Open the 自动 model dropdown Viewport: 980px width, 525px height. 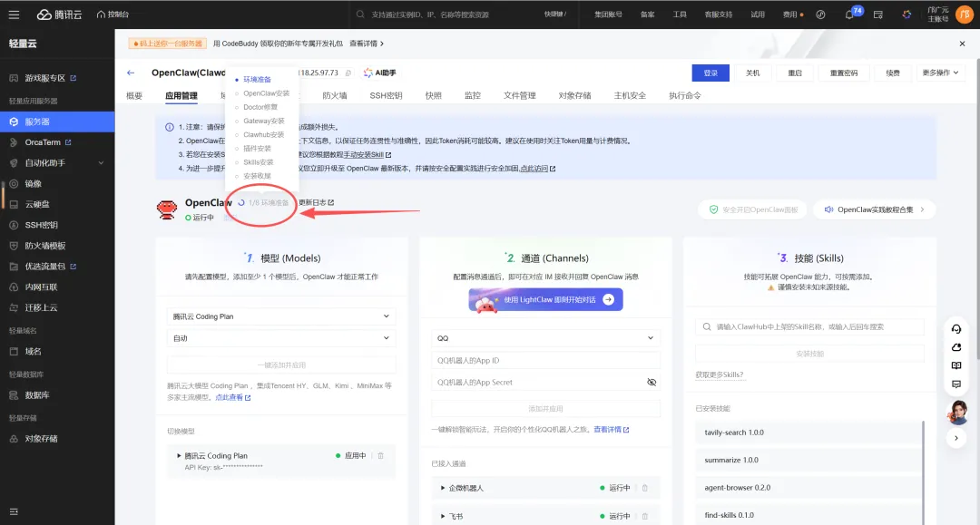click(x=281, y=338)
